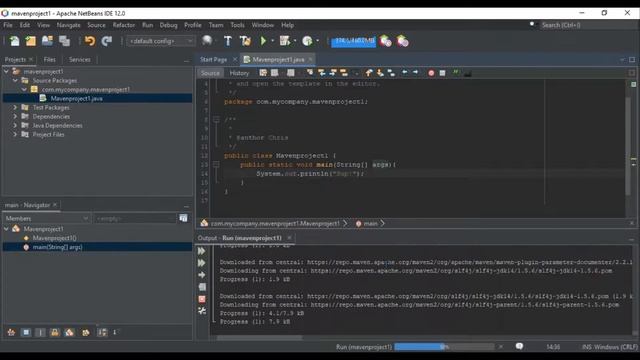Click the Profile Project toolbar icon

(307, 41)
